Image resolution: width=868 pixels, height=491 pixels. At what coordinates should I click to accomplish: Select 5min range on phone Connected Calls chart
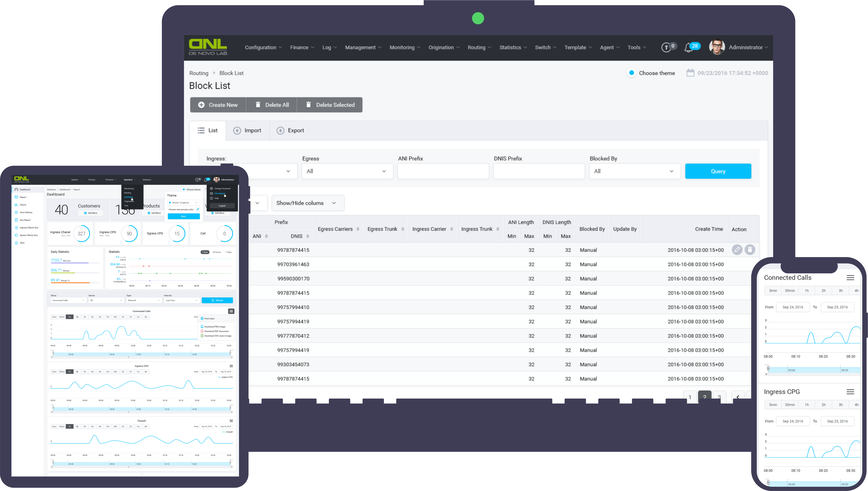773,290
